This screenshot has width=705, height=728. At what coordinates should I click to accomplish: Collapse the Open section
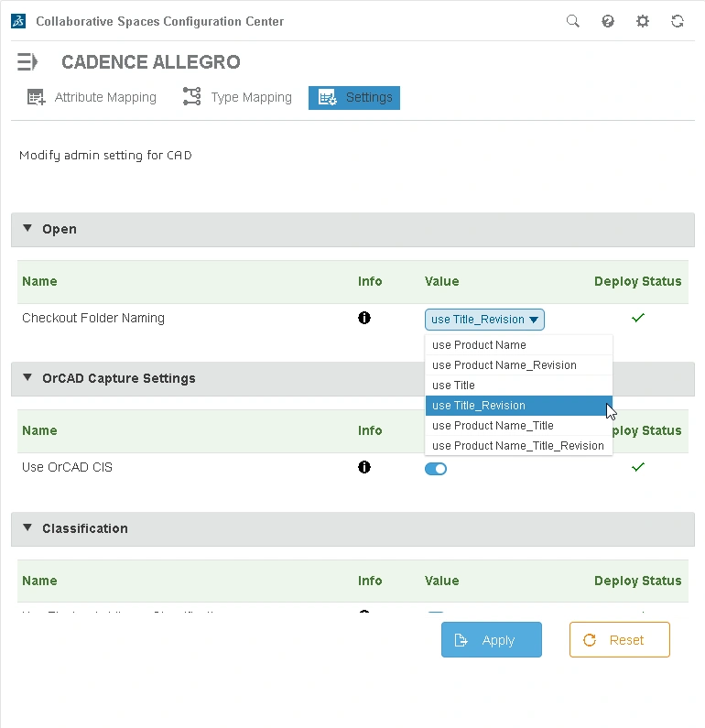click(27, 228)
